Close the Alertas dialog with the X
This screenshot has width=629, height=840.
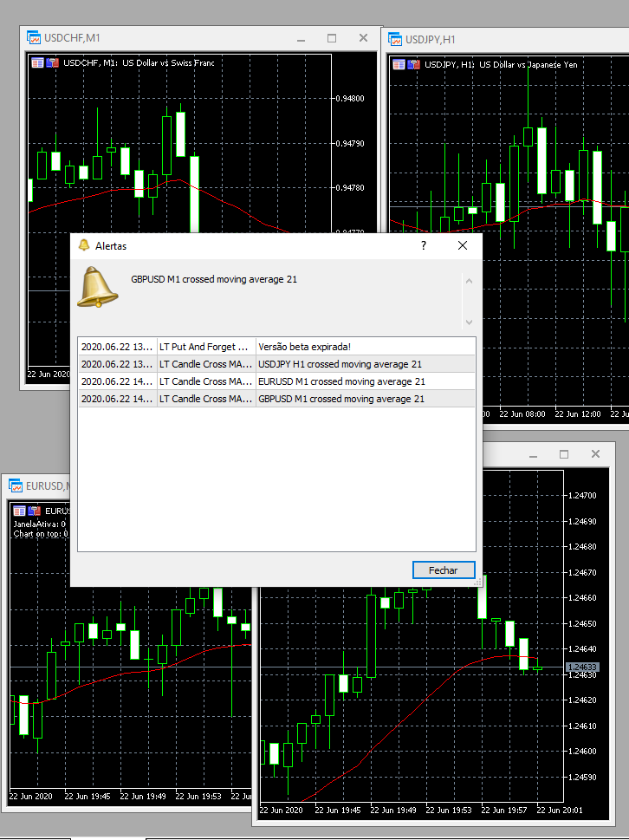[463, 245]
